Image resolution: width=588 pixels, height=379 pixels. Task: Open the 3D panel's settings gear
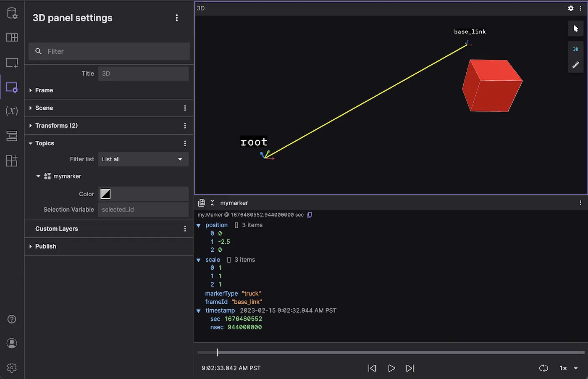pos(570,8)
